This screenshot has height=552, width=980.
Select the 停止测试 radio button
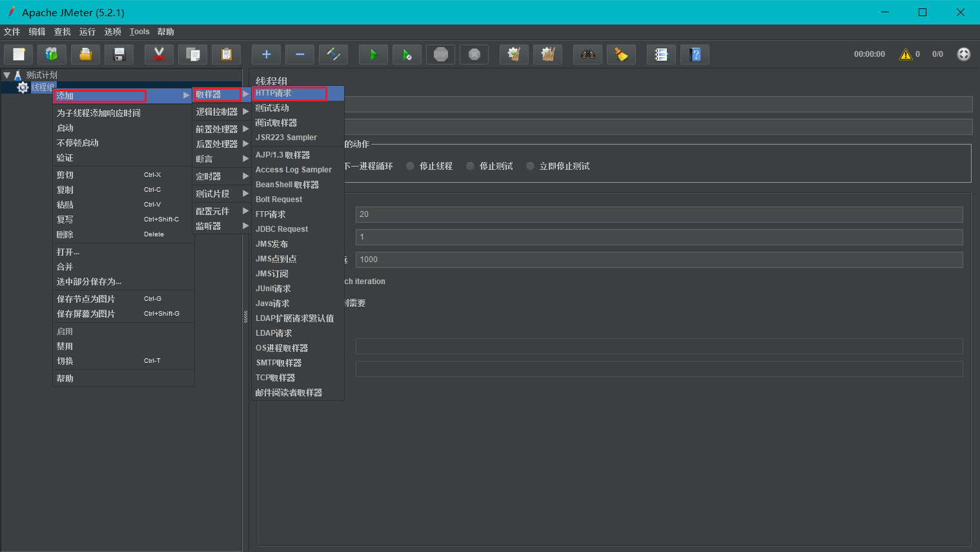point(470,166)
